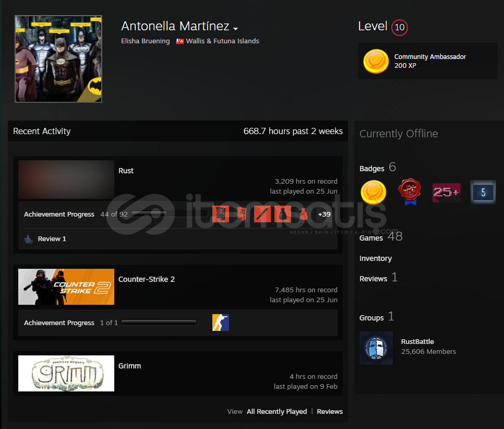Click Counter-Strike 2 achievement progress bar
This screenshot has height=429, width=504.
tap(159, 323)
